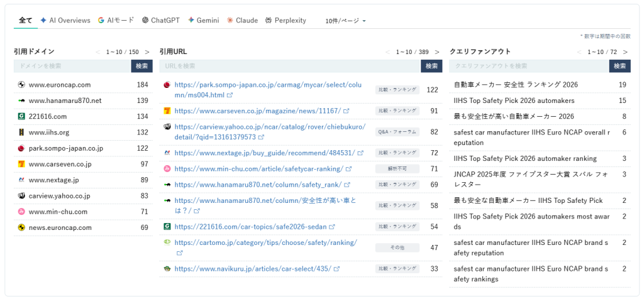644x299 pixels.
Task: Switch to the 全て tab
Action: tap(25, 21)
